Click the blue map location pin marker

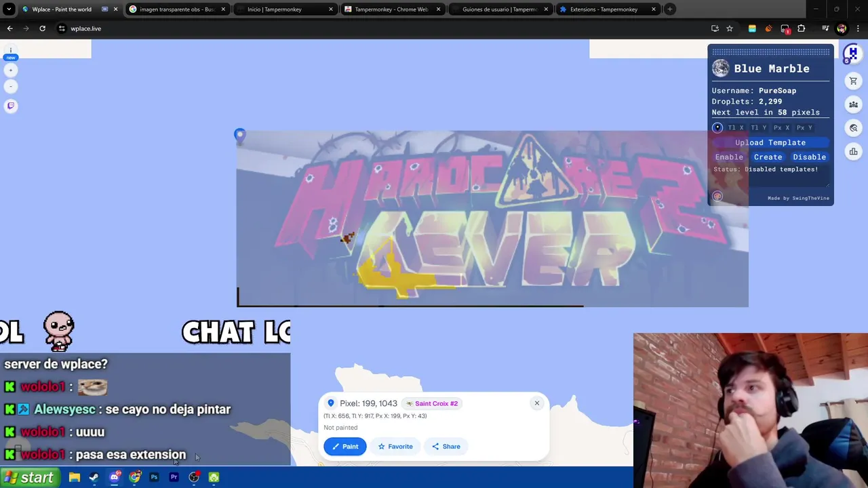coord(239,136)
